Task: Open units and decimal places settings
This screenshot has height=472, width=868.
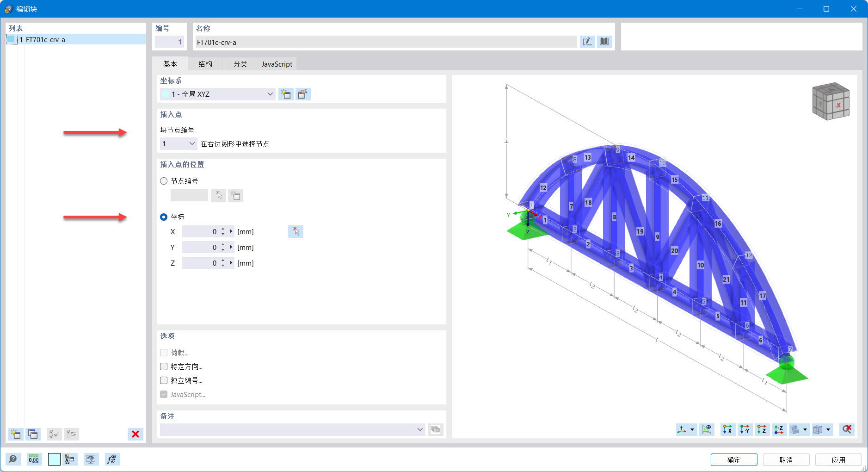Action: [x=34, y=459]
